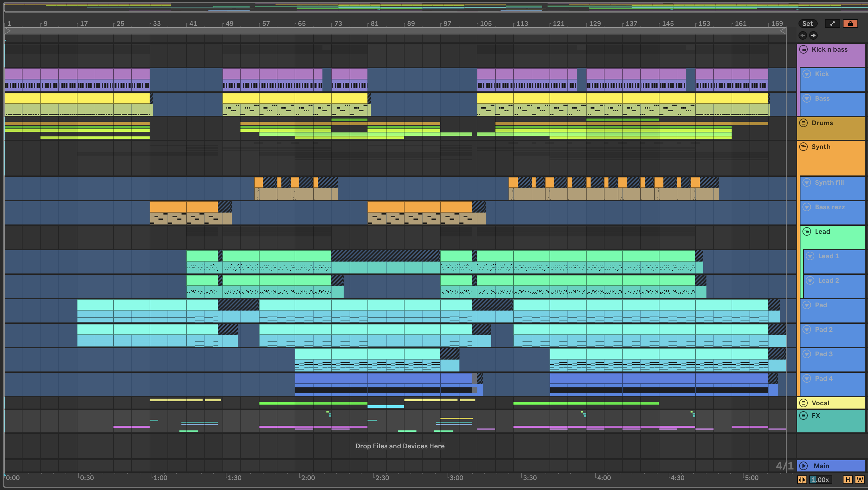868x490 pixels.
Task: Click the Set locator button
Action: click(807, 23)
